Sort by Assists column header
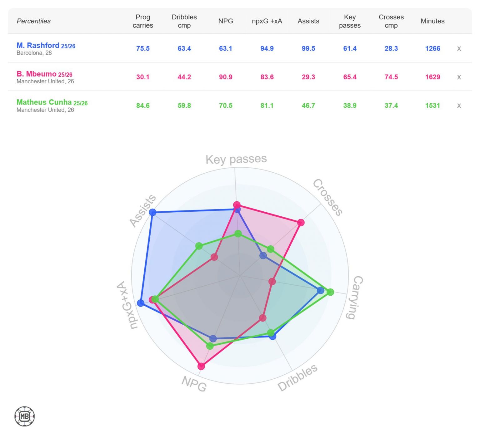The height and width of the screenshot is (448, 480). click(x=308, y=21)
